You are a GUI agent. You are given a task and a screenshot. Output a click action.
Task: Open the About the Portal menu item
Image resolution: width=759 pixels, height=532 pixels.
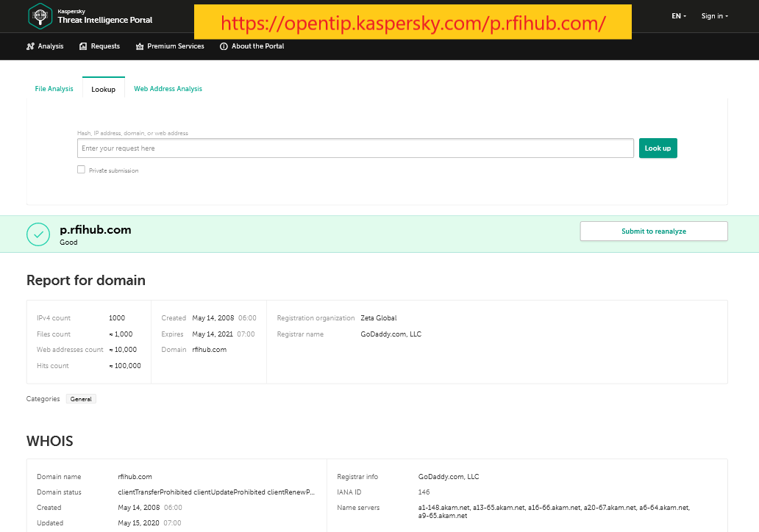[257, 46]
